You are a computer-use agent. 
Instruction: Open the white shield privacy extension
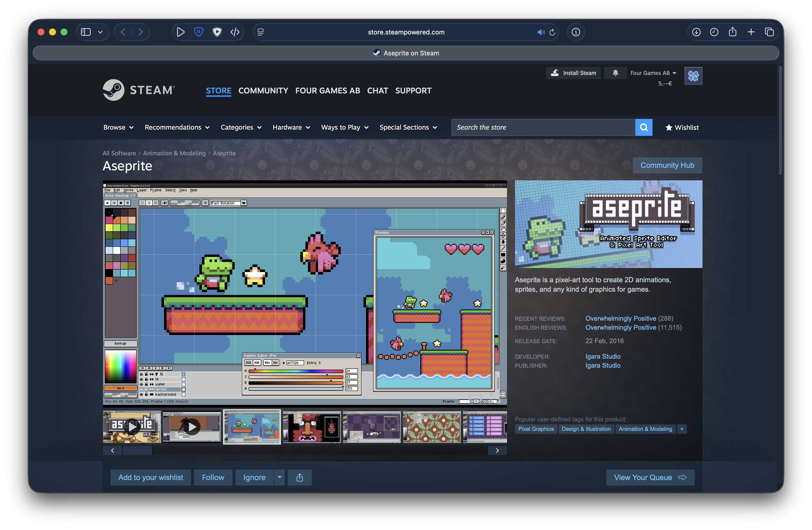pyautogui.click(x=217, y=32)
